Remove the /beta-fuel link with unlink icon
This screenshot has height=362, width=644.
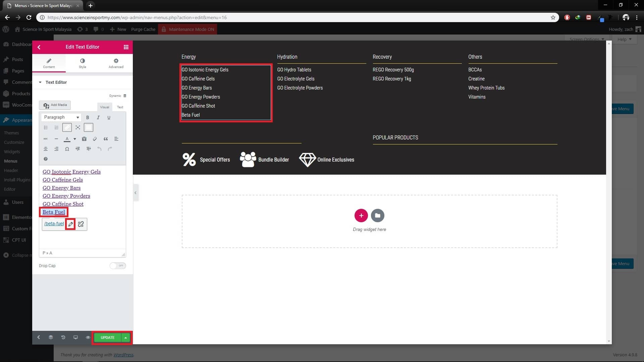pyautogui.click(x=81, y=224)
